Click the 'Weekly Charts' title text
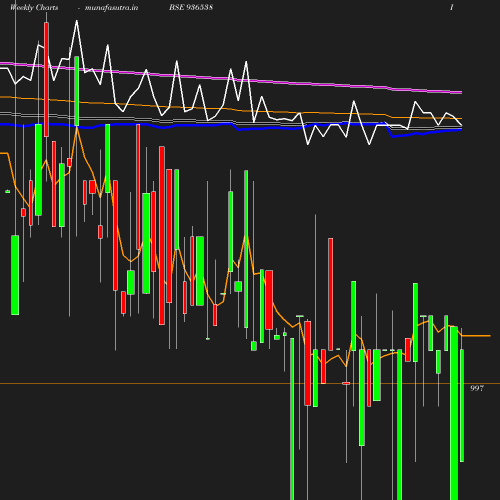Screen dimensions: 500x500 [34, 8]
